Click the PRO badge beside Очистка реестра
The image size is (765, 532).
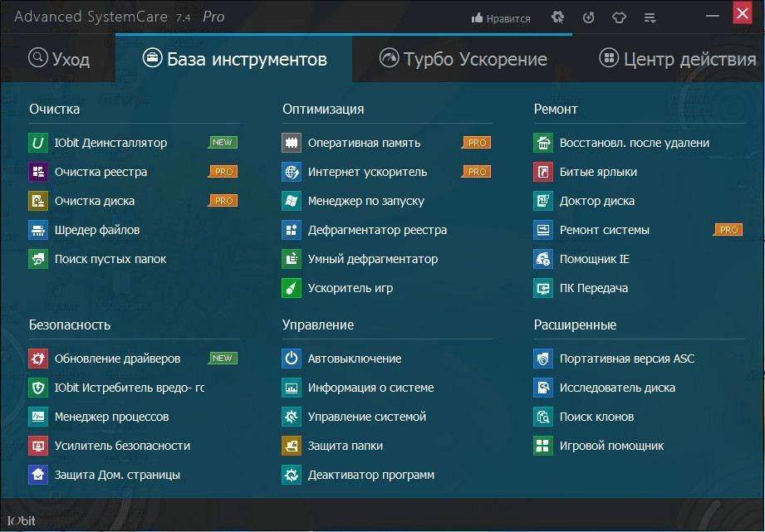click(x=223, y=172)
